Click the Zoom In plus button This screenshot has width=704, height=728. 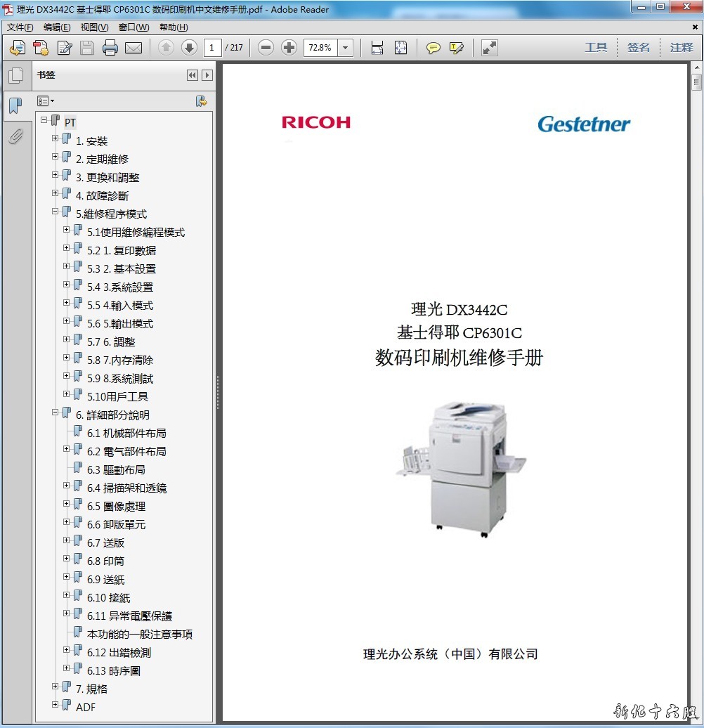tap(289, 48)
